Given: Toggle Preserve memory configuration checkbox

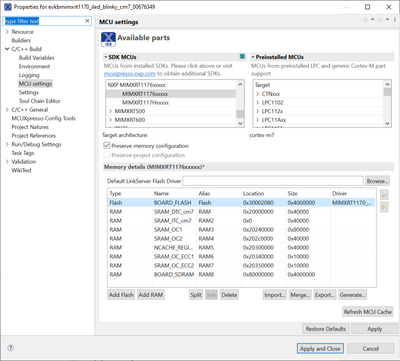Looking at the screenshot, I should click(x=107, y=146).
